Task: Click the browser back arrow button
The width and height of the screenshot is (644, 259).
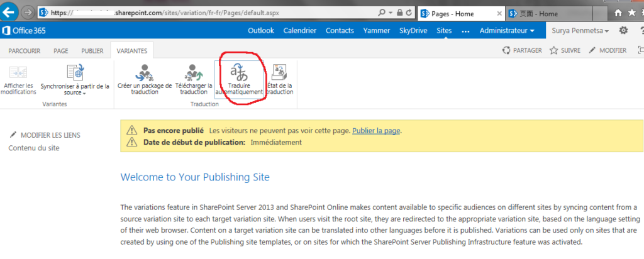Action: 9,12
